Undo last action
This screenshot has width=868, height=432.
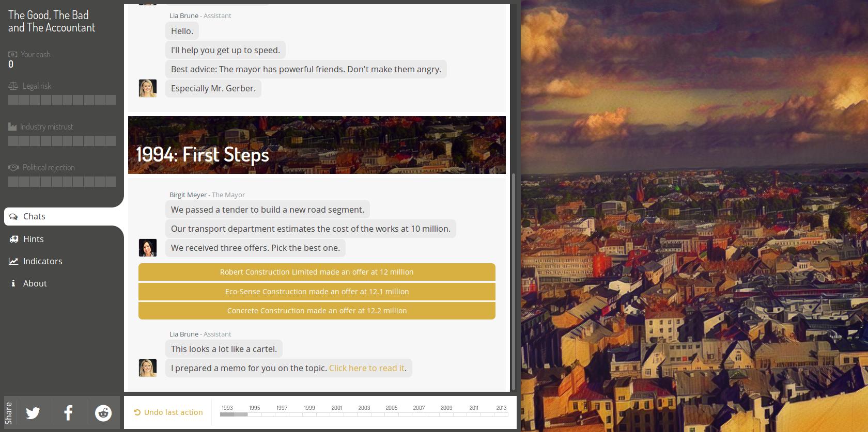(168, 412)
